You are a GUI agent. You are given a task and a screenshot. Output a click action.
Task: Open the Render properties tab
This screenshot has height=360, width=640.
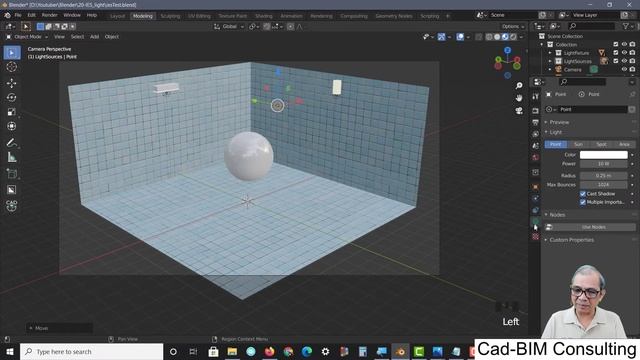tap(536, 111)
